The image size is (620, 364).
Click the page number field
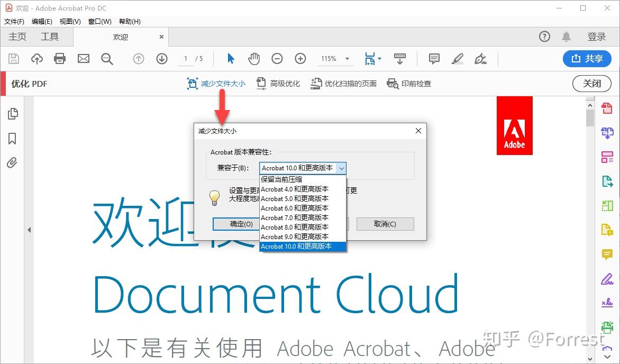186,59
